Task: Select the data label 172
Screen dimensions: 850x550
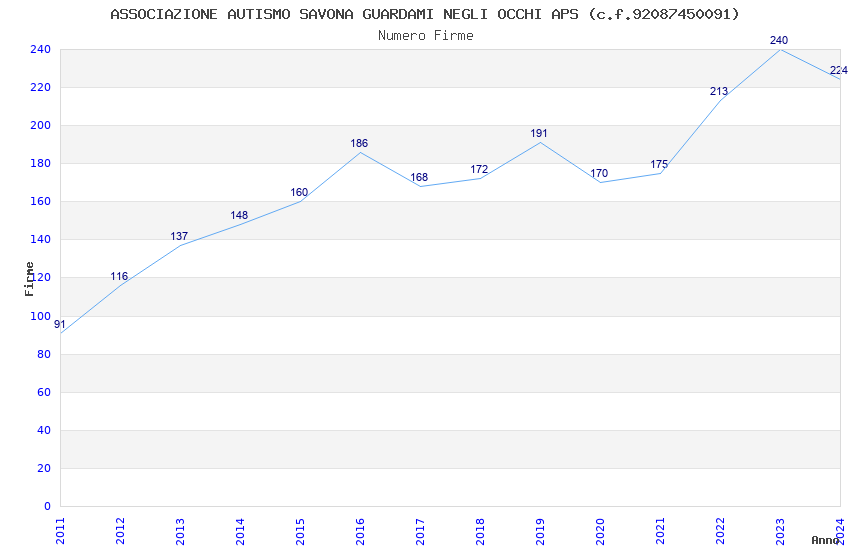Action: tap(479, 170)
